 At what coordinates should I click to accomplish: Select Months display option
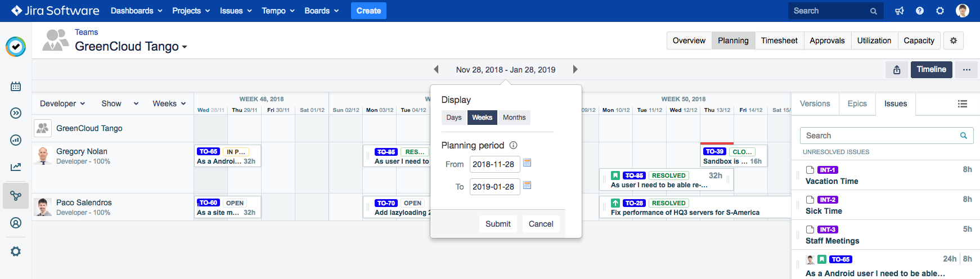pyautogui.click(x=514, y=118)
